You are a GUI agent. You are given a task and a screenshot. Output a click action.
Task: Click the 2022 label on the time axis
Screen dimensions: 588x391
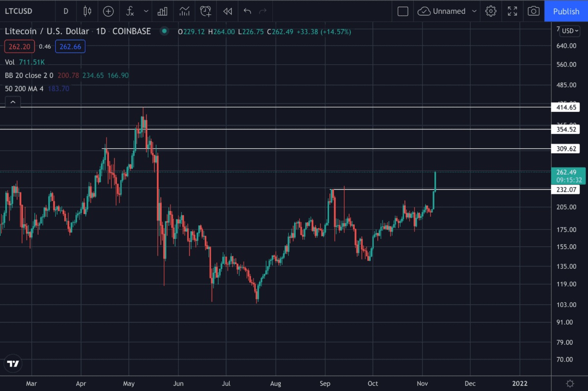(x=520, y=383)
